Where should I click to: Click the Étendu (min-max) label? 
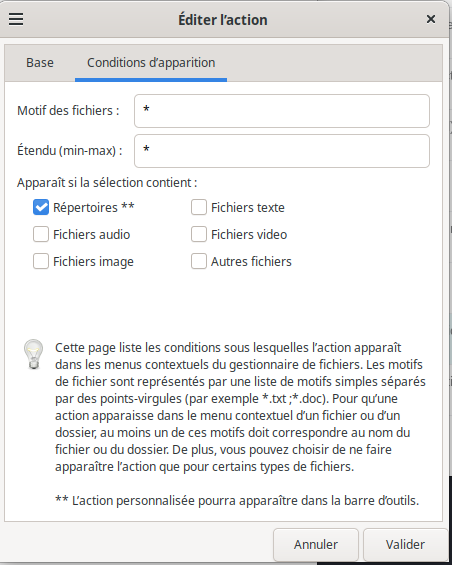(70, 150)
